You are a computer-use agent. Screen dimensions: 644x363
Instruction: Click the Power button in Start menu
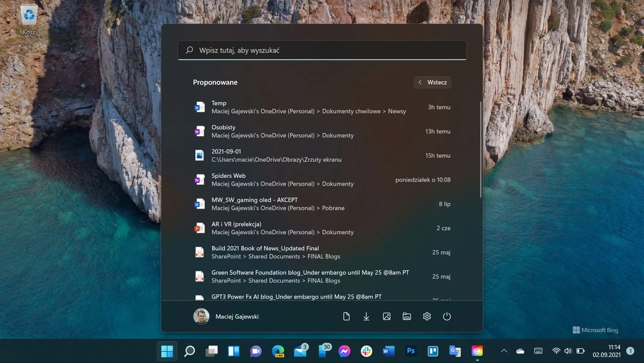tap(447, 316)
